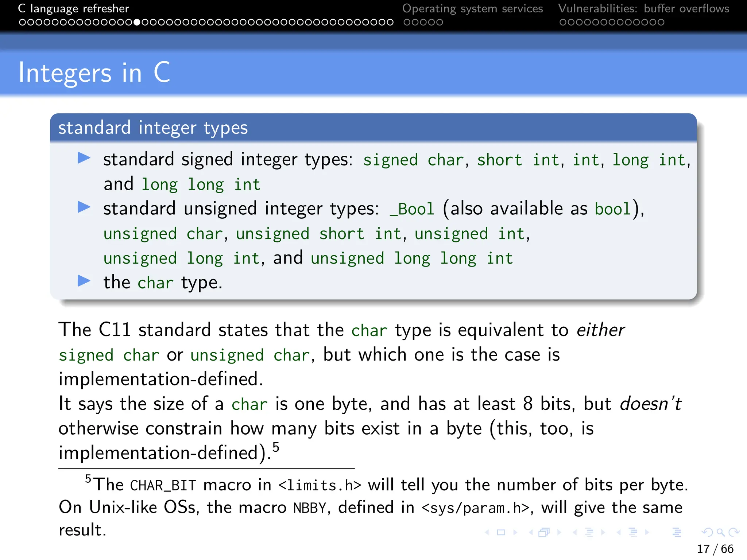Image resolution: width=747 pixels, height=560 pixels.
Task: Click the go-back curved arrow icon
Action: [x=707, y=533]
